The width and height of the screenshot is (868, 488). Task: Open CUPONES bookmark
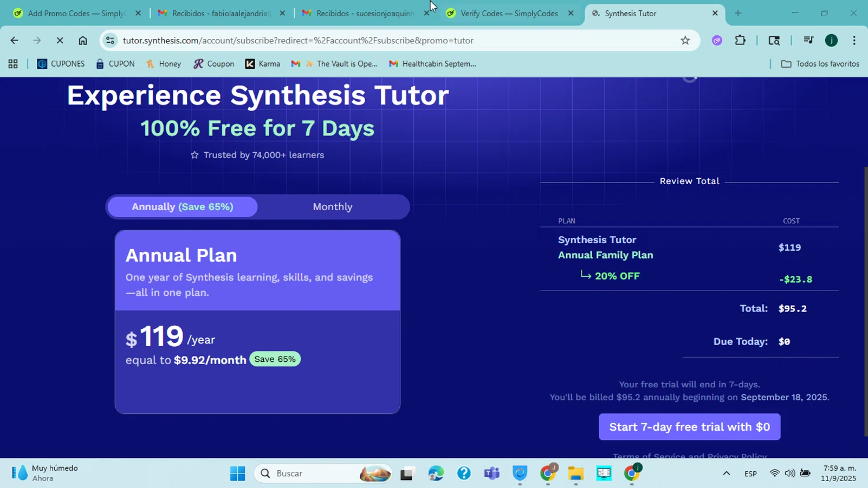pos(61,64)
